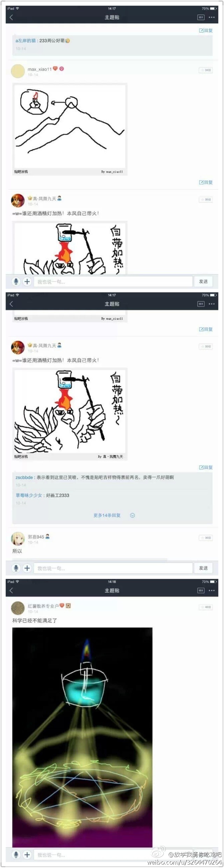Open zscbbde's profile from the reply
The image size is (224, 868).
(24, 477)
